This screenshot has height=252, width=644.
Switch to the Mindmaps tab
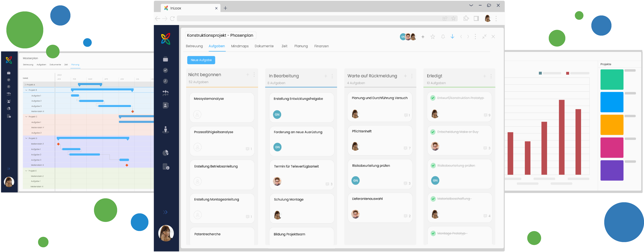pyautogui.click(x=239, y=46)
